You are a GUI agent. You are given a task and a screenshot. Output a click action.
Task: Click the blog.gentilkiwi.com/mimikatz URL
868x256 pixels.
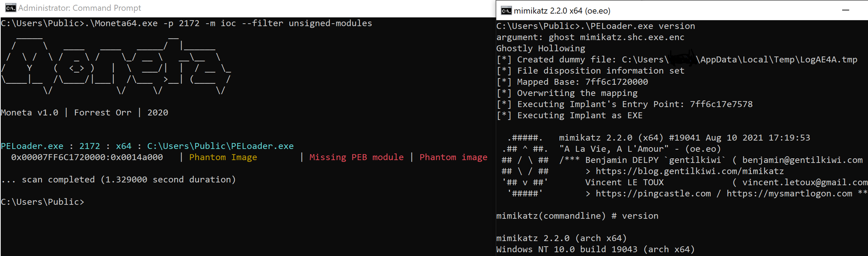coord(690,171)
